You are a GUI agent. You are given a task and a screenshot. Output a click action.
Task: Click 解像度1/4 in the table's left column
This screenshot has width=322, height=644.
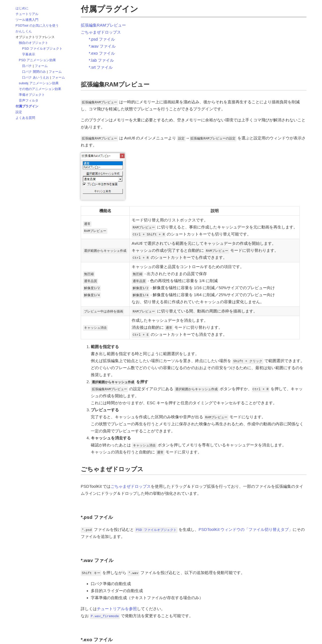click(x=92, y=295)
